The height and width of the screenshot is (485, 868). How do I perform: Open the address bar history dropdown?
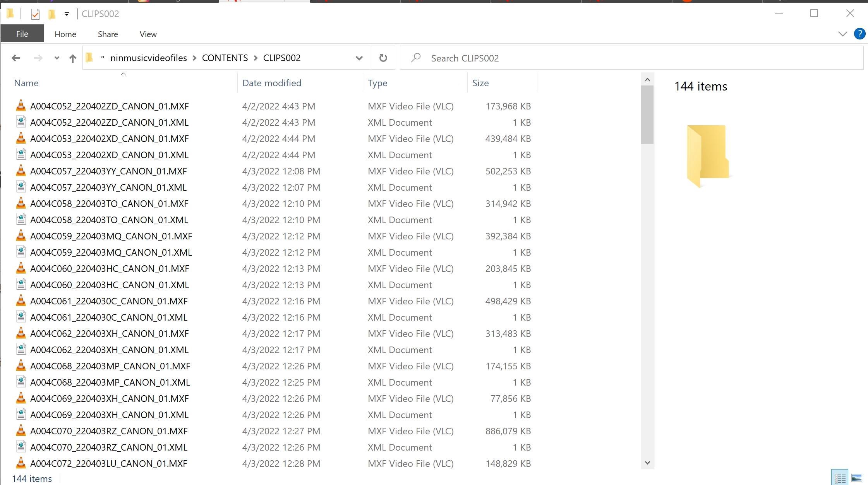coord(359,58)
